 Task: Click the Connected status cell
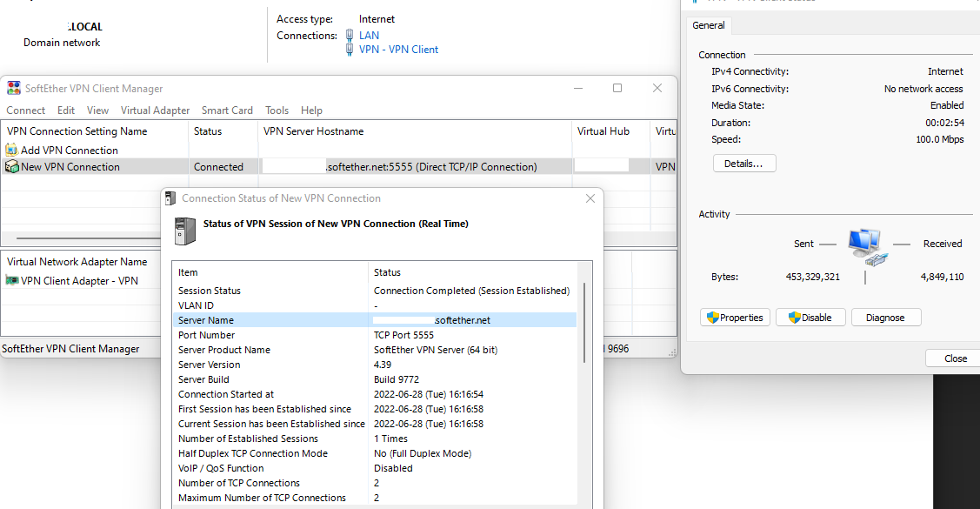coord(219,167)
